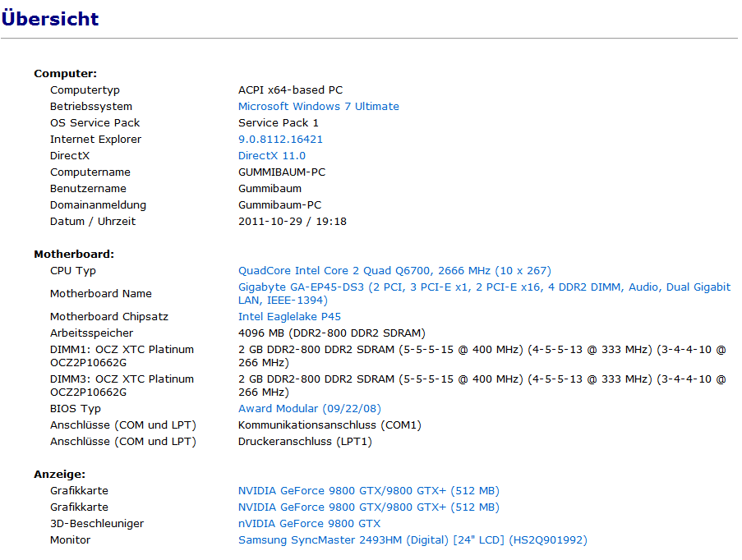Click the first NVIDIA GeForce 9800 GTX/9800 GTX+ link
The height and width of the screenshot is (560, 742).
(x=369, y=491)
